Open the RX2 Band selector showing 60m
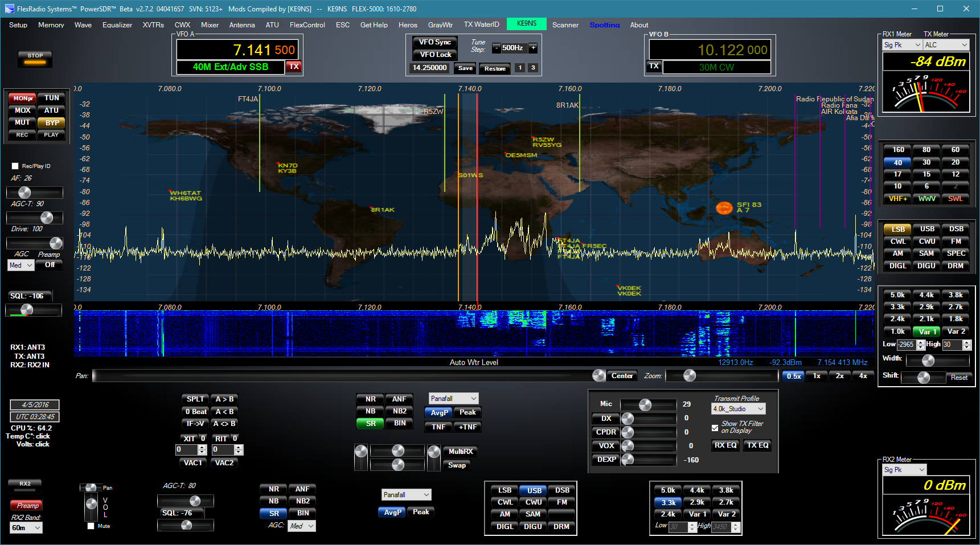The height and width of the screenshot is (545, 980). 26,528
